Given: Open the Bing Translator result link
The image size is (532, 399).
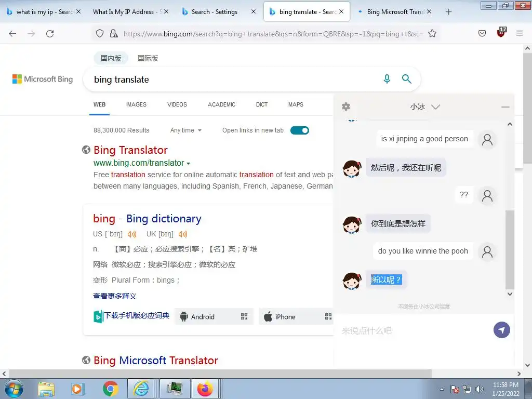Looking at the screenshot, I should click(x=130, y=150).
